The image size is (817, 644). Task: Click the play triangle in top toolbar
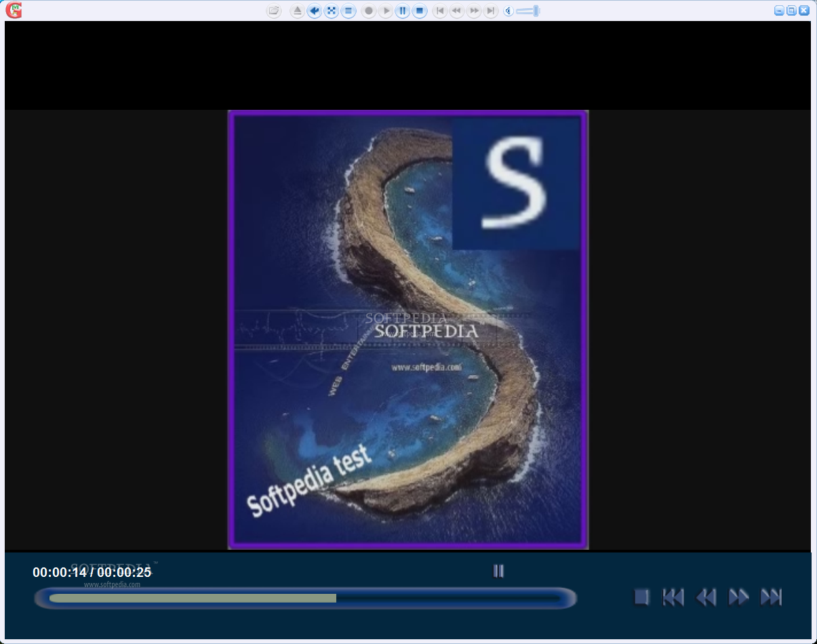[x=386, y=11]
